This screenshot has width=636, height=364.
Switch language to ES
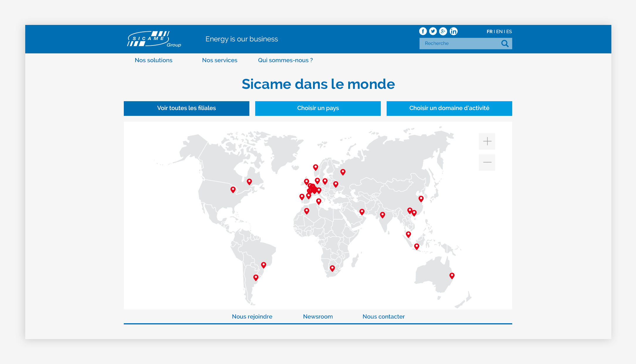point(509,31)
